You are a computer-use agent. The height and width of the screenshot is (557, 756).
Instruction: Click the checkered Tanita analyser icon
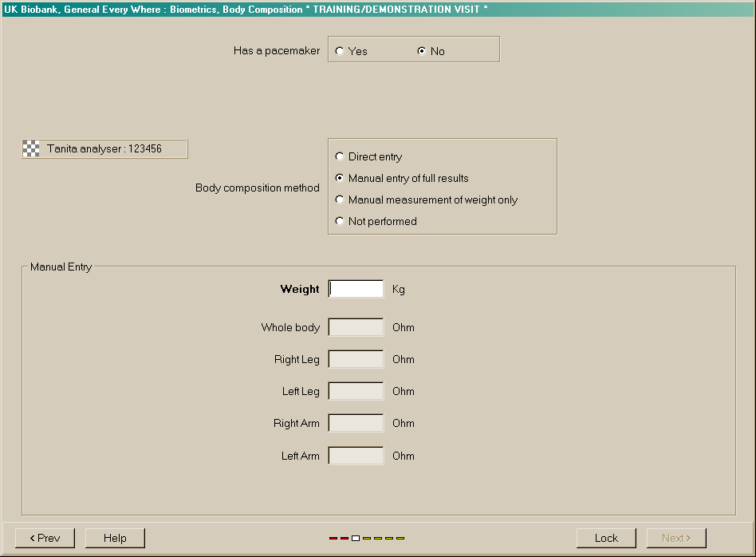[x=31, y=148]
